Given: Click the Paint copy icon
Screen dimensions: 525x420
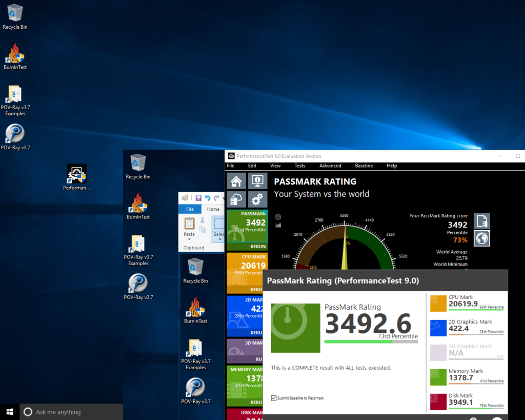Looking at the screenshot, I should click(202, 229).
